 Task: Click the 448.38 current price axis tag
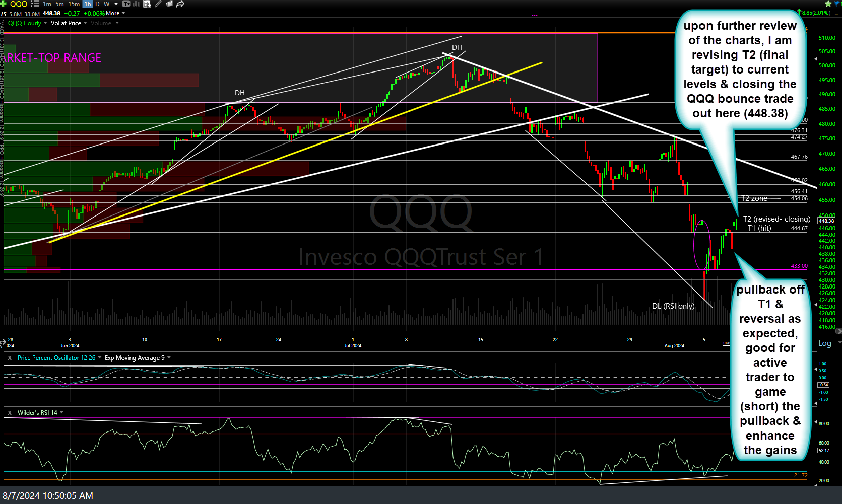tap(826, 221)
